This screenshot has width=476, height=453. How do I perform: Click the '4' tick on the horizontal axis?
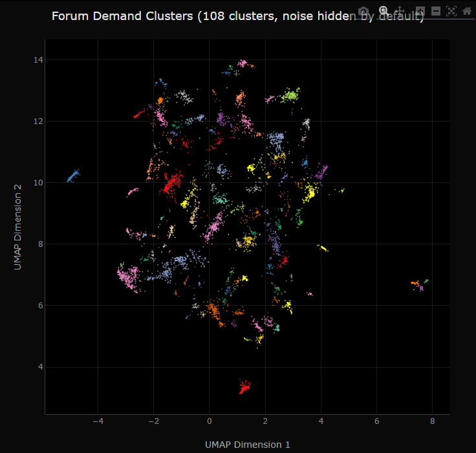[321, 421]
